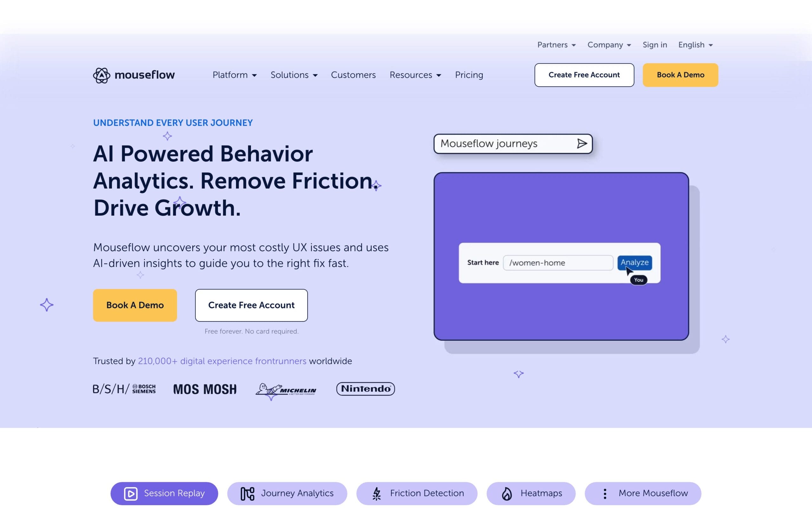812x508 pixels.
Task: Click '210,000+ digital experience frontrunners' text
Action: coord(222,361)
